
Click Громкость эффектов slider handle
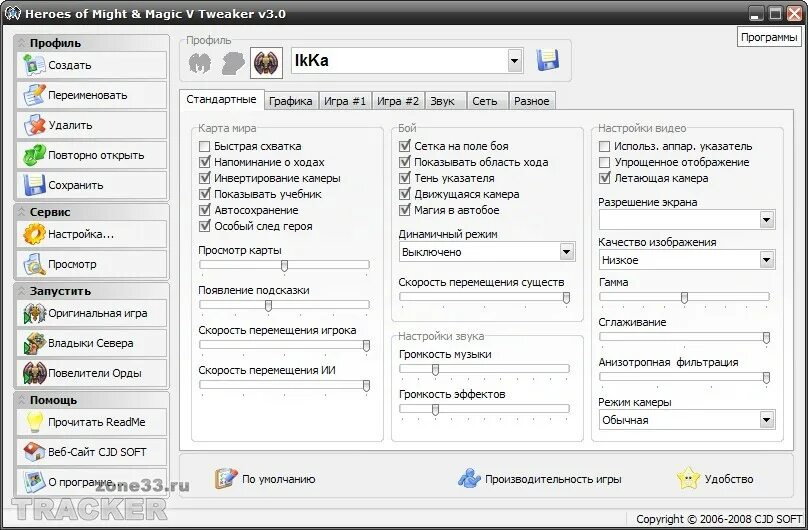coord(435,410)
